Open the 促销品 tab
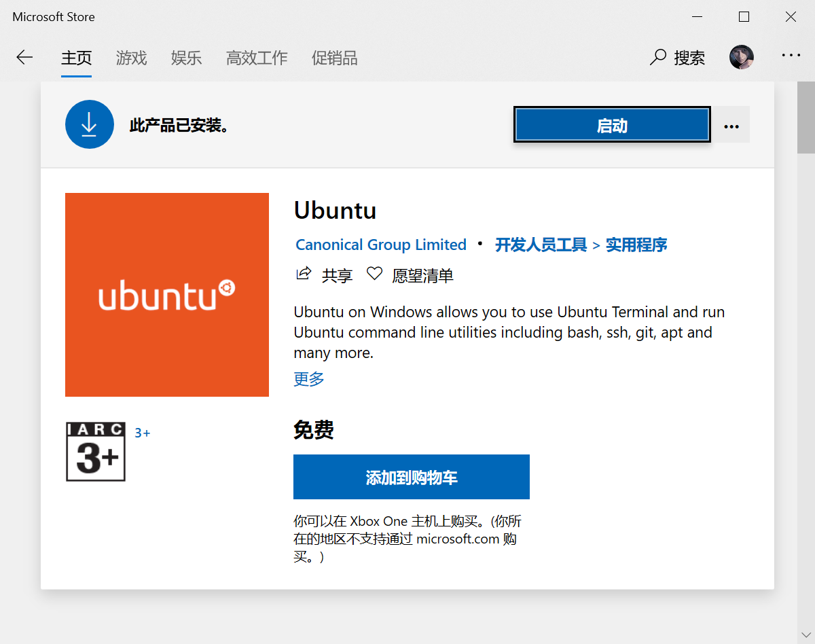 click(334, 58)
